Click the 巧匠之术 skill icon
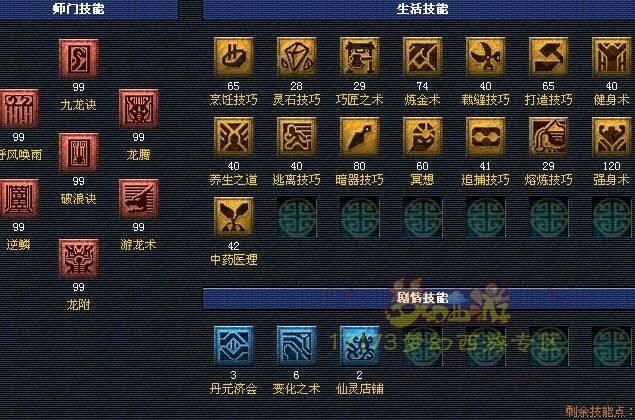Screen dimensions: 635x420 tap(360, 57)
